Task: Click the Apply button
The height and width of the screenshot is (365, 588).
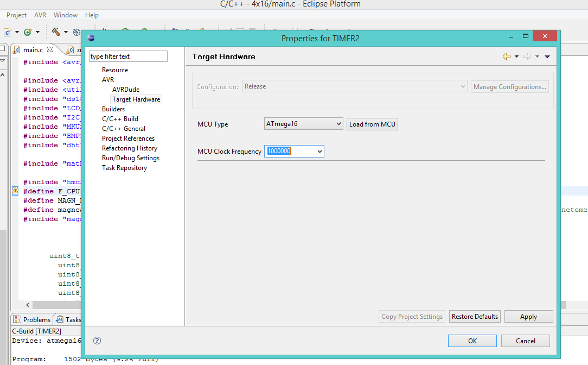Action: (528, 317)
